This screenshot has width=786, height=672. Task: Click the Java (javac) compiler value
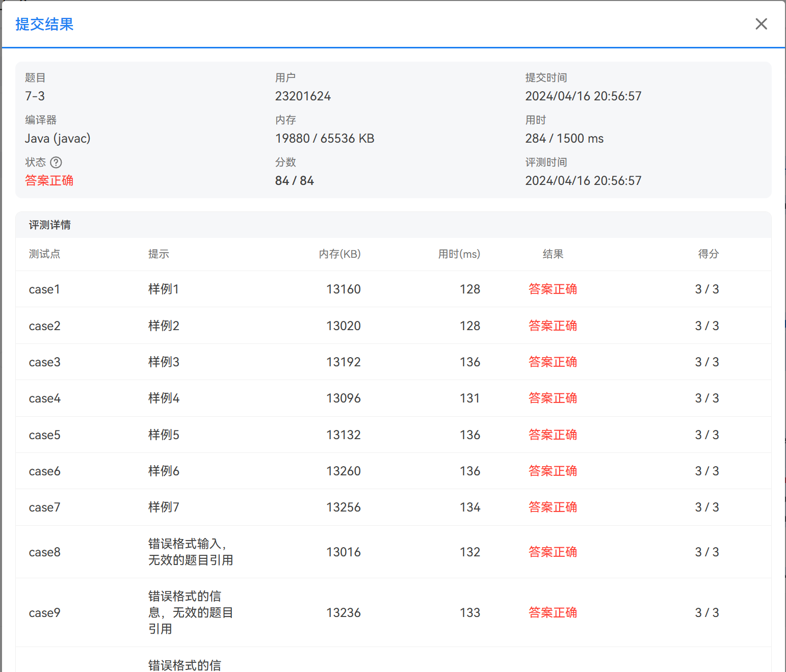(x=58, y=139)
